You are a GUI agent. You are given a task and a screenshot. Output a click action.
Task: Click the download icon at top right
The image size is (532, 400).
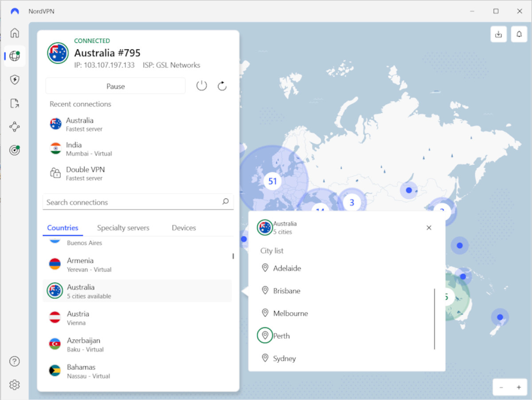(x=499, y=34)
